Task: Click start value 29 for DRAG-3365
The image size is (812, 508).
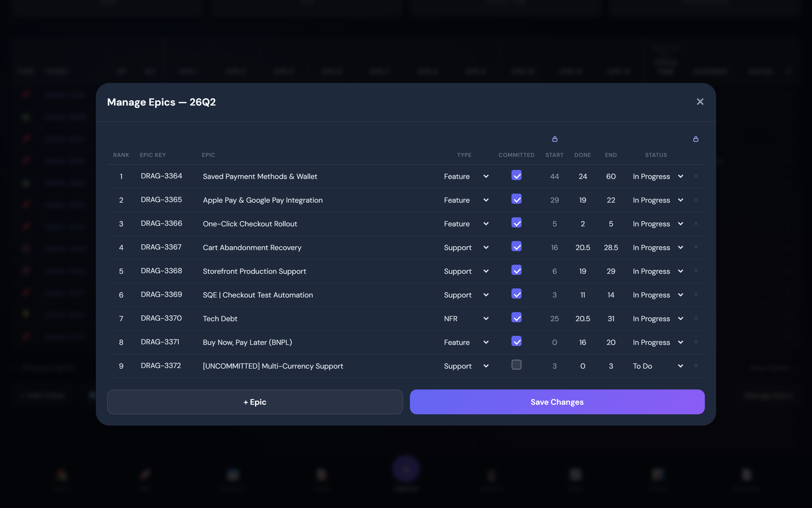Action: coord(554,200)
